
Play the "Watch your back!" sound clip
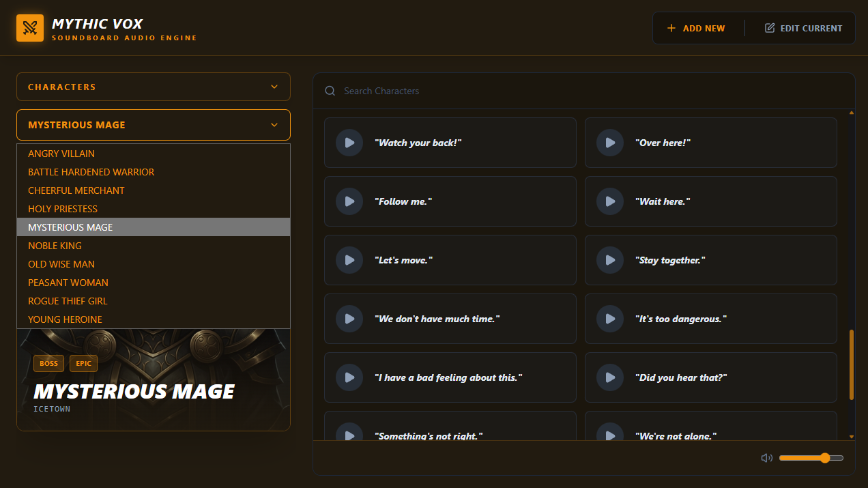click(x=349, y=143)
